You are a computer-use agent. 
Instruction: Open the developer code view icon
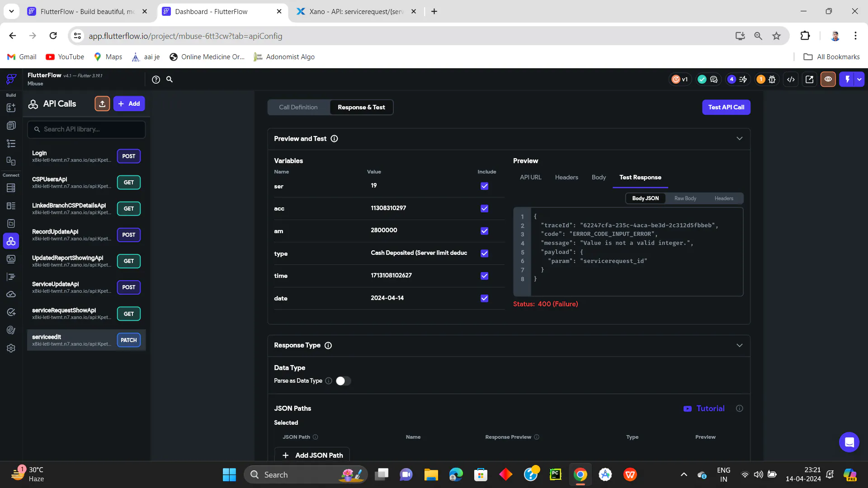point(791,80)
